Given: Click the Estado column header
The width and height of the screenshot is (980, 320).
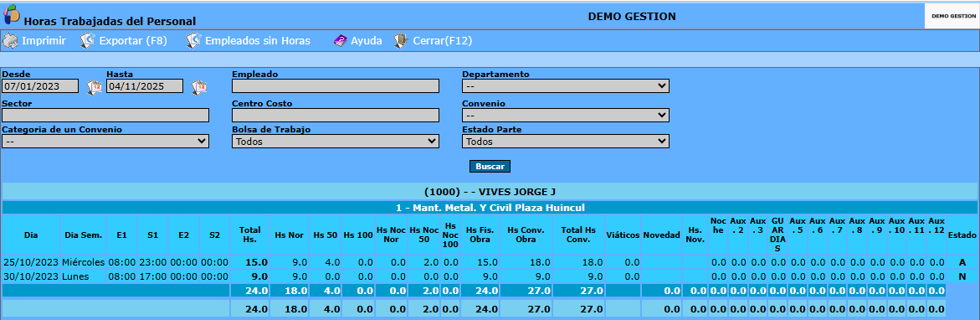Looking at the screenshot, I should coord(962,235).
